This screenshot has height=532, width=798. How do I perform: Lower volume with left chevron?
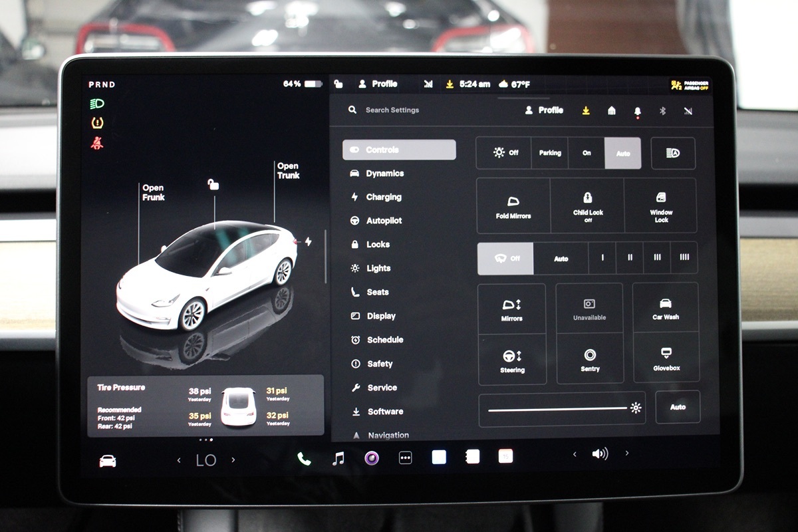coord(575,454)
